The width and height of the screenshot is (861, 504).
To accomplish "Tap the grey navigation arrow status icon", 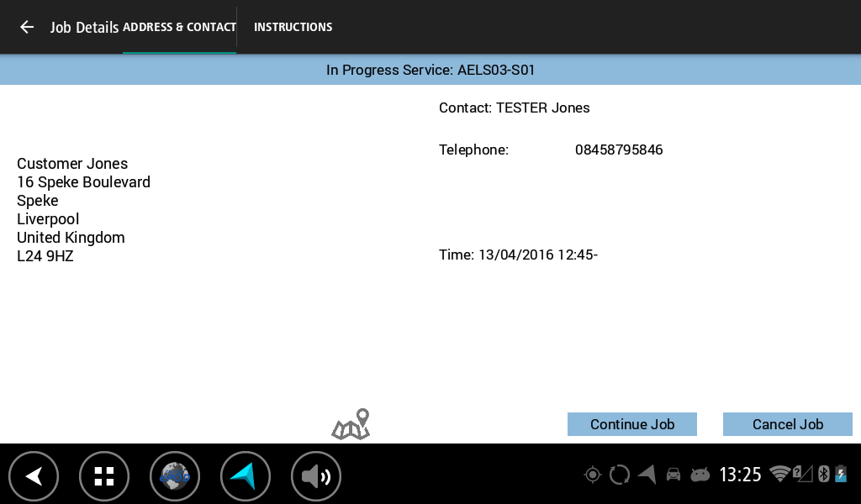I will (647, 475).
